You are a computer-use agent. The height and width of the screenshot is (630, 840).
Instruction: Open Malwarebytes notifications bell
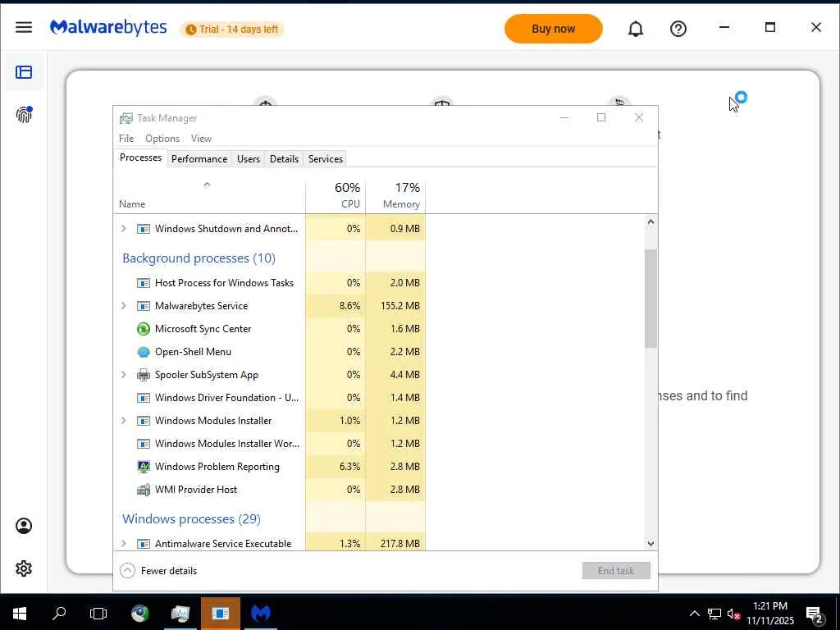coord(636,29)
